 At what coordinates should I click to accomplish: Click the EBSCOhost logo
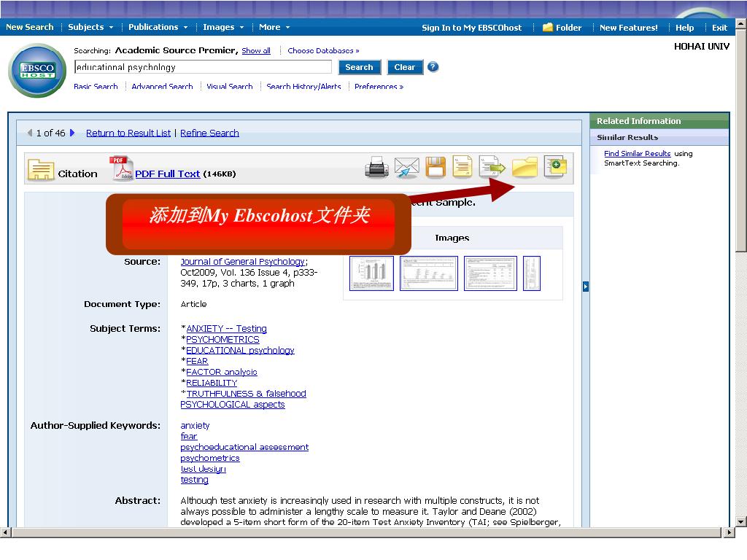[37, 71]
